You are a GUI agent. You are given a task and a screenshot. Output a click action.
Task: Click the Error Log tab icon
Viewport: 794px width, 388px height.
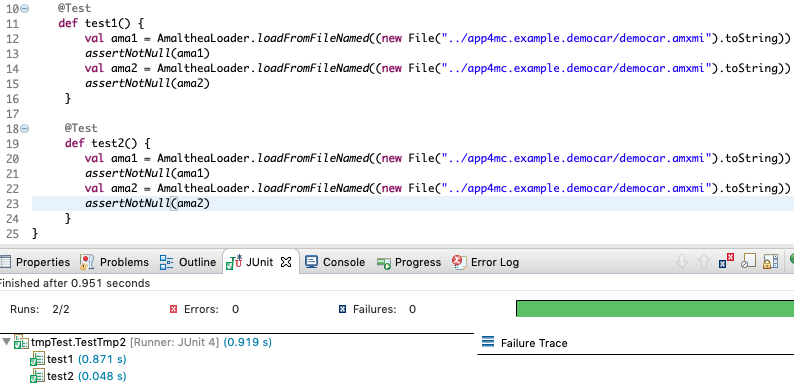(459, 262)
